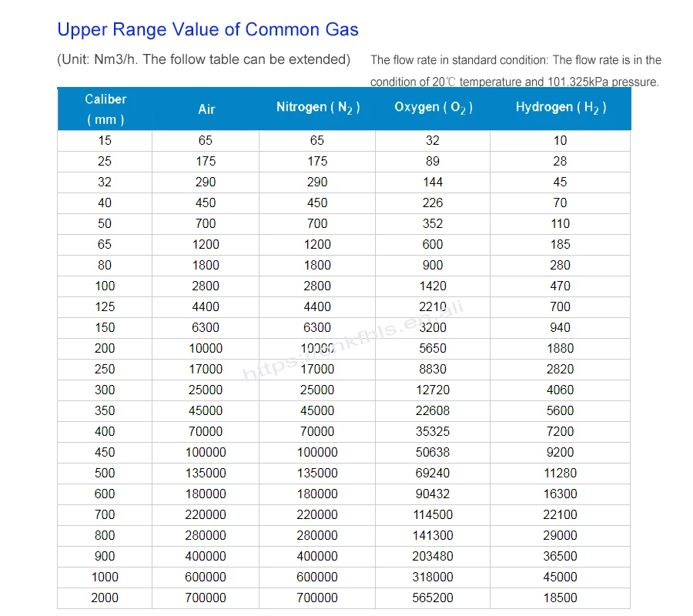The height and width of the screenshot is (616, 693).
Task: Click the Hydrogen (H2) column header
Action: pos(560,108)
